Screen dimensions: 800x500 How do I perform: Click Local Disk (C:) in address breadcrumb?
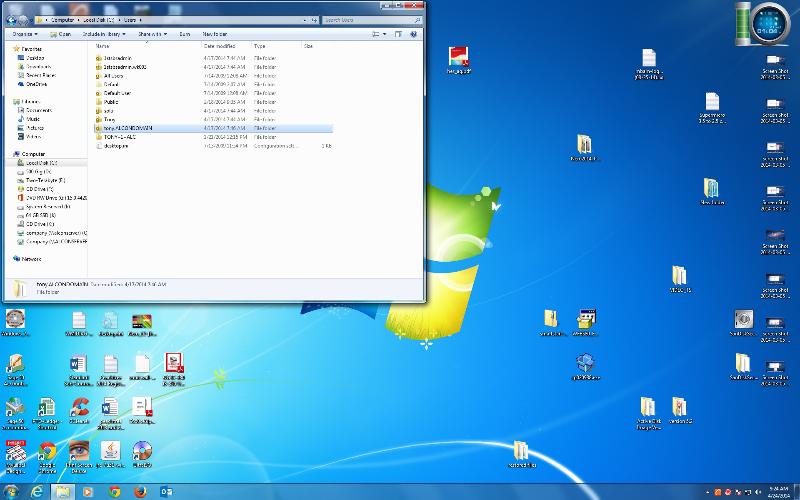98,20
